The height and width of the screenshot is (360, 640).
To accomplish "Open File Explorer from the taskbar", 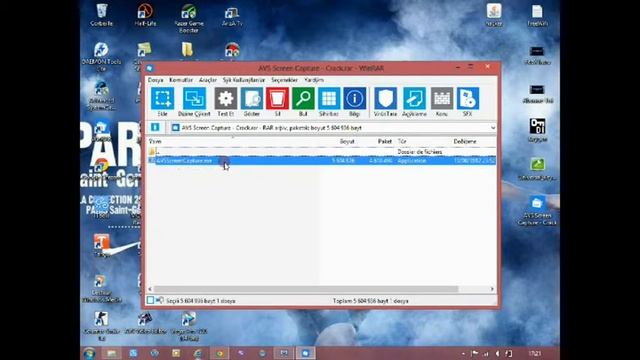I will pyautogui.click(x=111, y=353).
